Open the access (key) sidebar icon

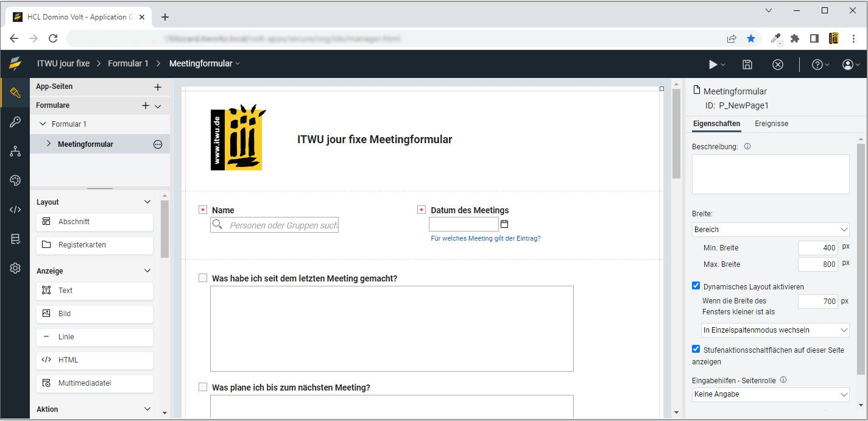(15, 122)
